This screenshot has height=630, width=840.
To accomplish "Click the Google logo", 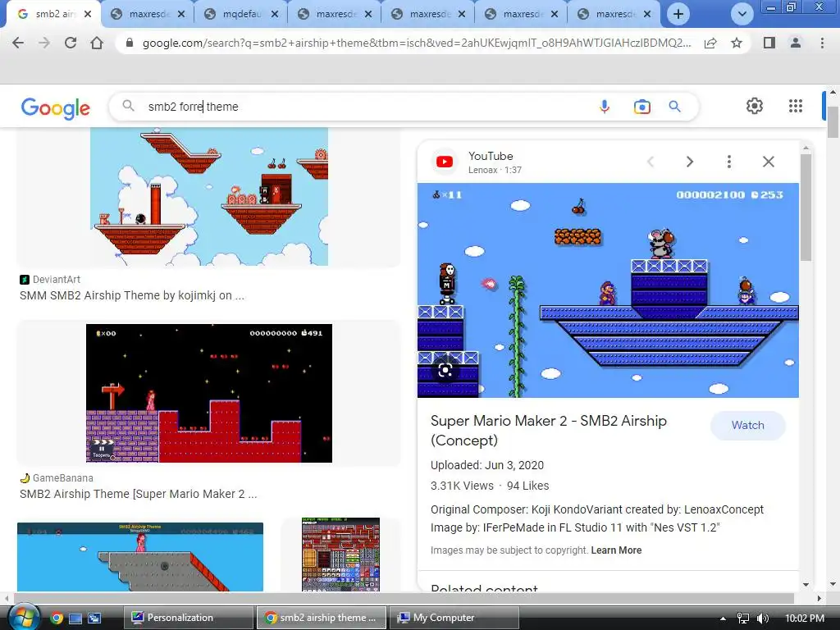I will (56, 107).
